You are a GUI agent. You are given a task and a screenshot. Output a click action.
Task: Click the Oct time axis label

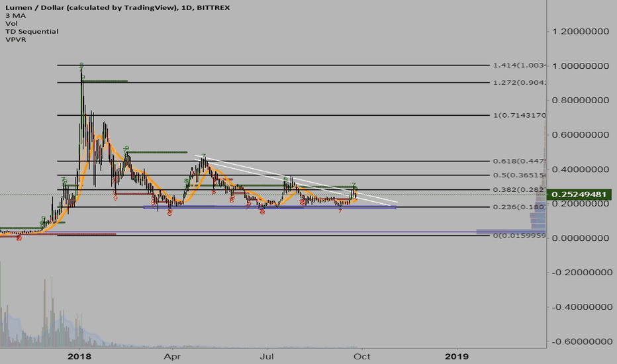[362, 357]
